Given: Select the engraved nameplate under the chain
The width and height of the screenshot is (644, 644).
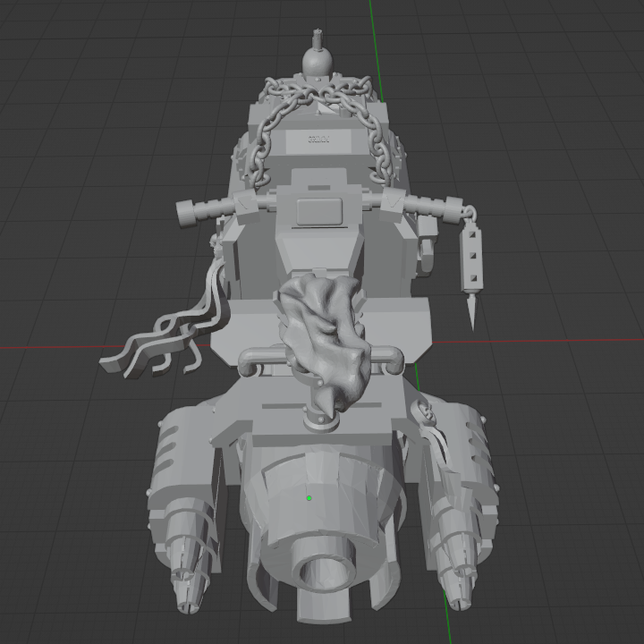Looking at the screenshot, I should (318, 141).
